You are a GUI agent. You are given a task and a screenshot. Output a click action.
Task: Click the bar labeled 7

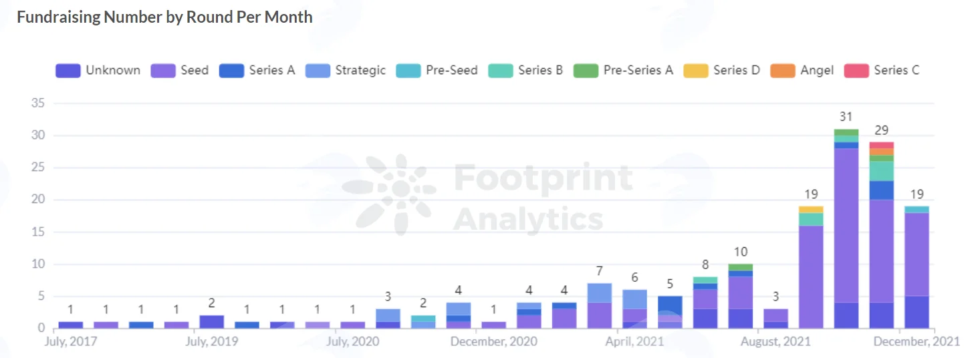tap(600, 305)
